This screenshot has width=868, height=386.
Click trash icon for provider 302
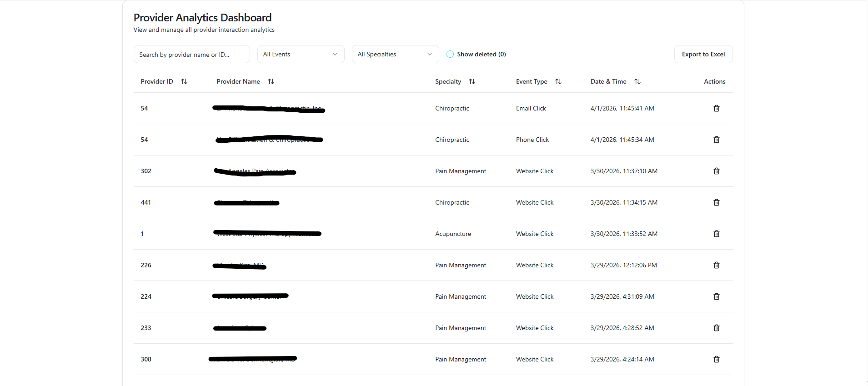point(716,171)
